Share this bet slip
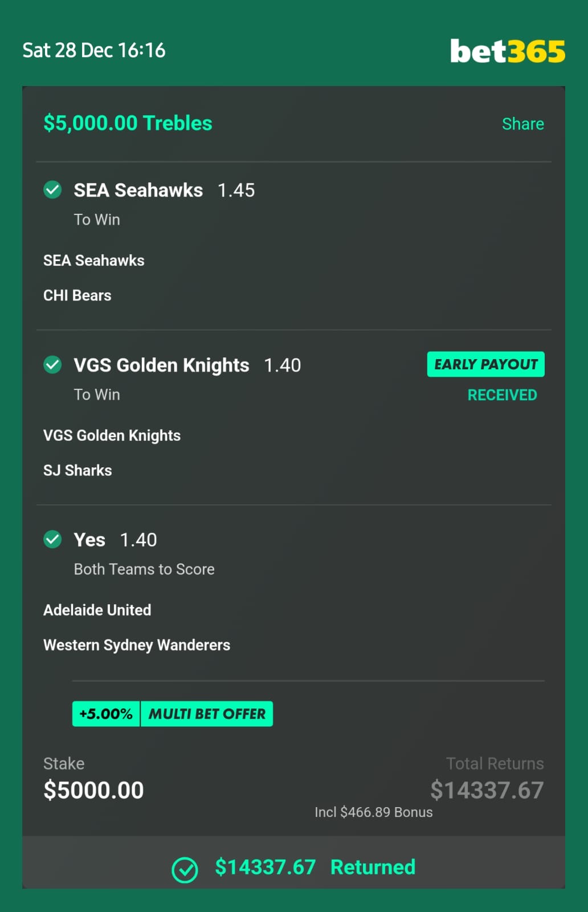The width and height of the screenshot is (588, 912). pyautogui.click(x=522, y=124)
